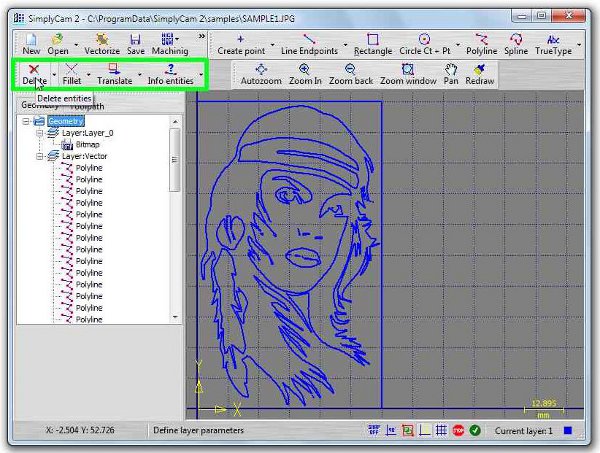Open a file with the Open icon

[58, 44]
